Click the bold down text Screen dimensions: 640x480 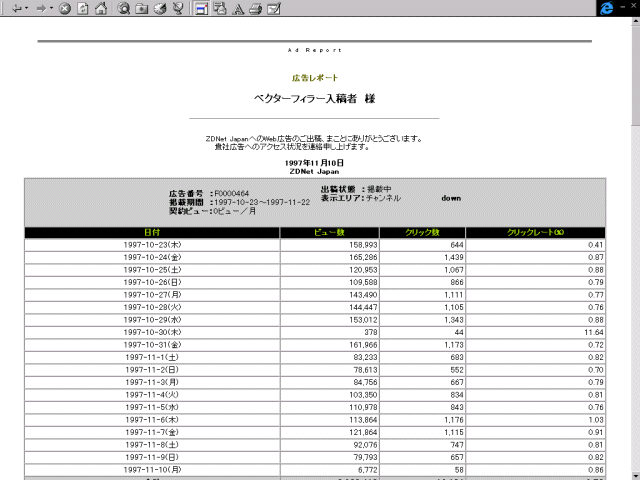click(451, 198)
